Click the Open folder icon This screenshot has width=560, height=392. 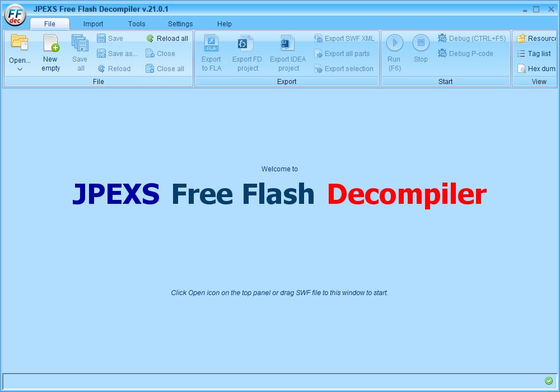coord(19,42)
